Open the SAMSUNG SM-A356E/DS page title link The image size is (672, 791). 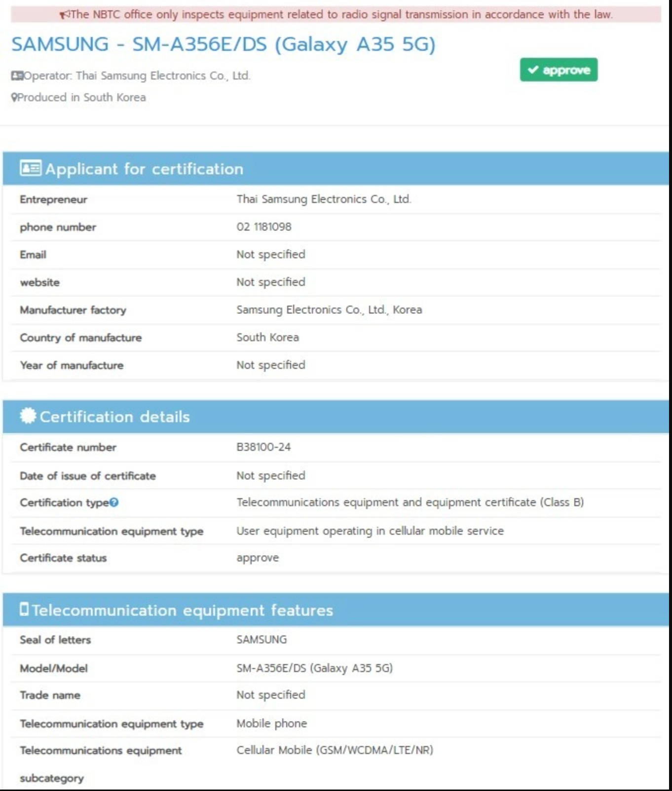click(x=224, y=44)
